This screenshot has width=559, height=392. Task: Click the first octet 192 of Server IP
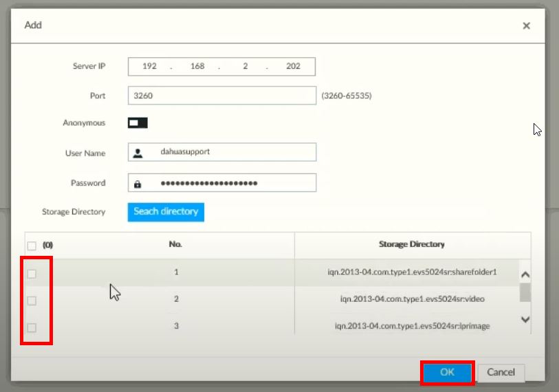point(149,66)
